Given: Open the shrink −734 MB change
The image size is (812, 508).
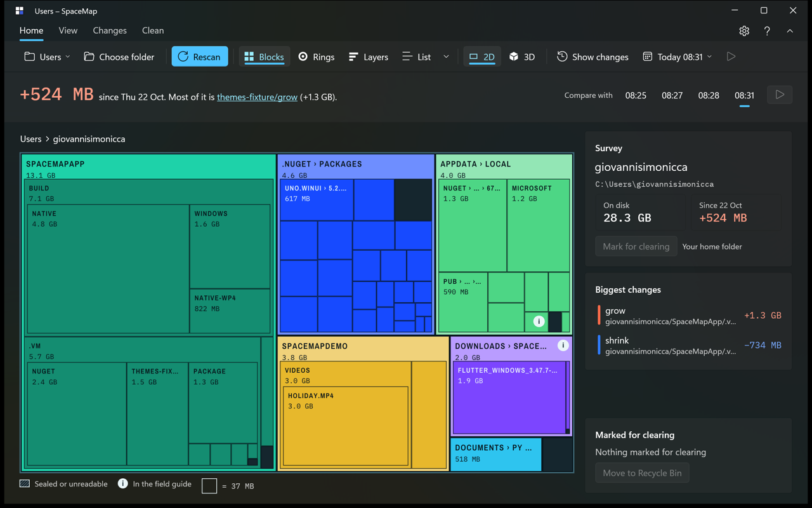Looking at the screenshot, I should pos(688,345).
